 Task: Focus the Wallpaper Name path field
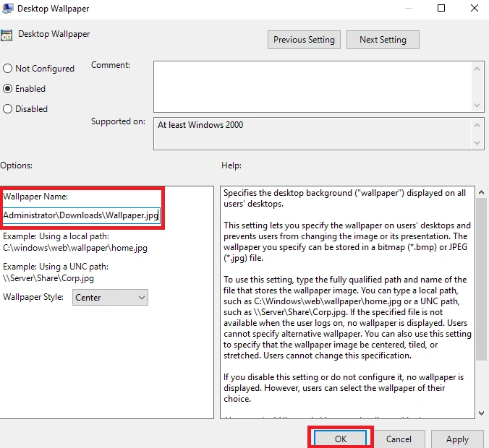click(81, 215)
